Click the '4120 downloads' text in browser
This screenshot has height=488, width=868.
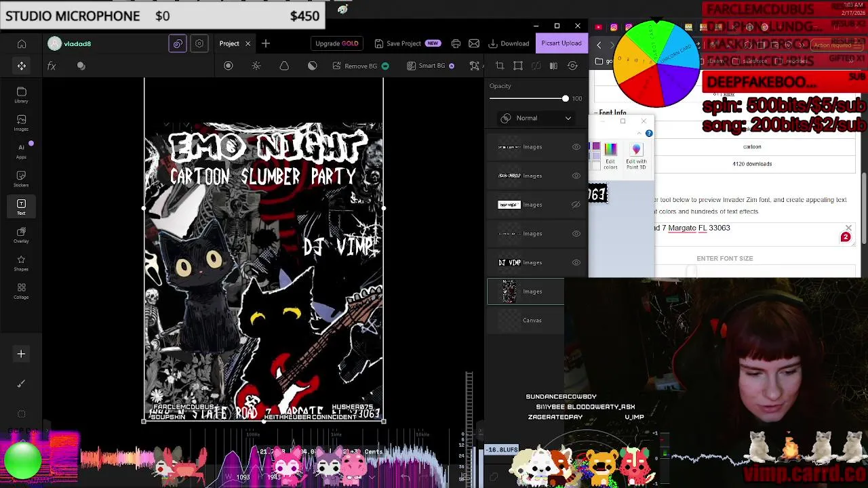coord(752,164)
